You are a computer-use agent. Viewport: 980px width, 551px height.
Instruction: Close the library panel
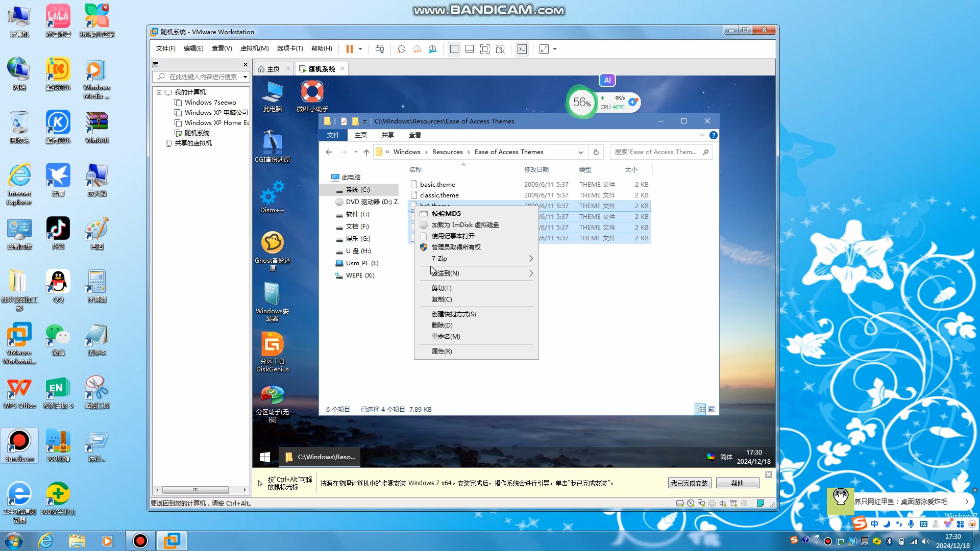click(x=246, y=64)
